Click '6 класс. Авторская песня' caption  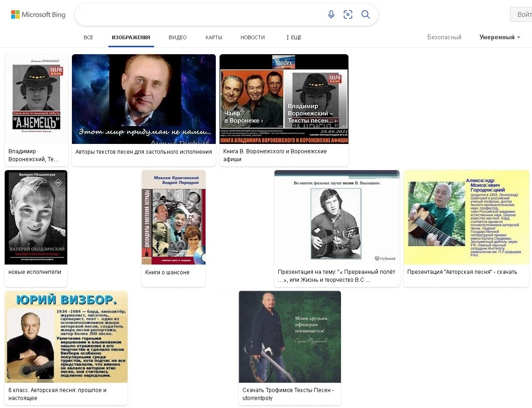click(x=57, y=394)
